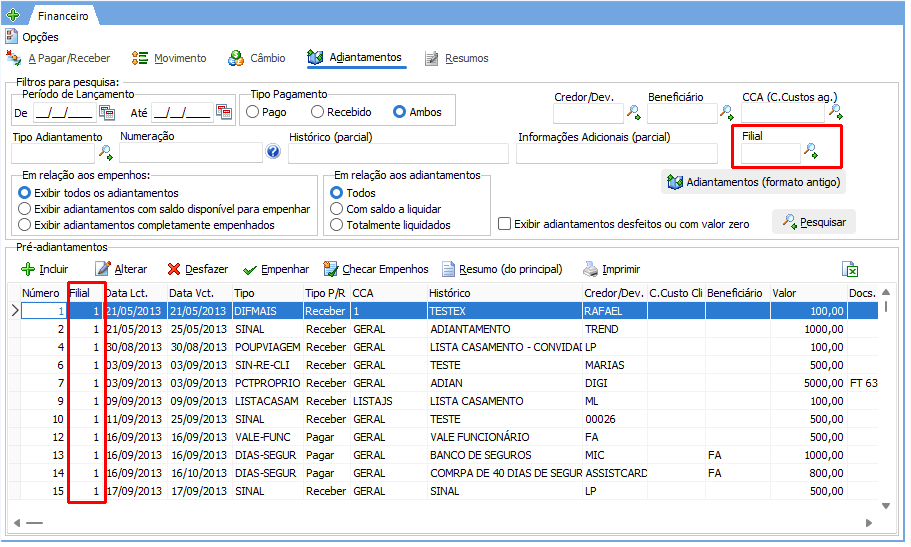Click the Credor/Dev. input field

[588, 114]
